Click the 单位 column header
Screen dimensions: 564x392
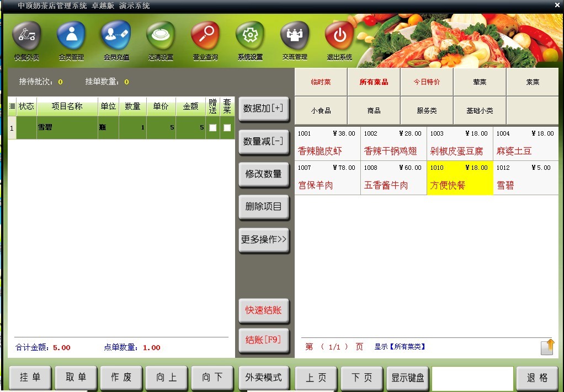click(108, 106)
